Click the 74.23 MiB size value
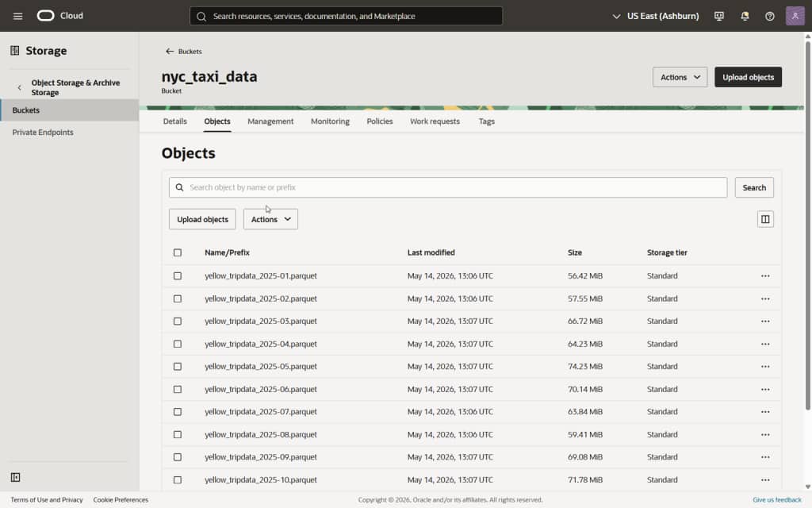 point(584,367)
